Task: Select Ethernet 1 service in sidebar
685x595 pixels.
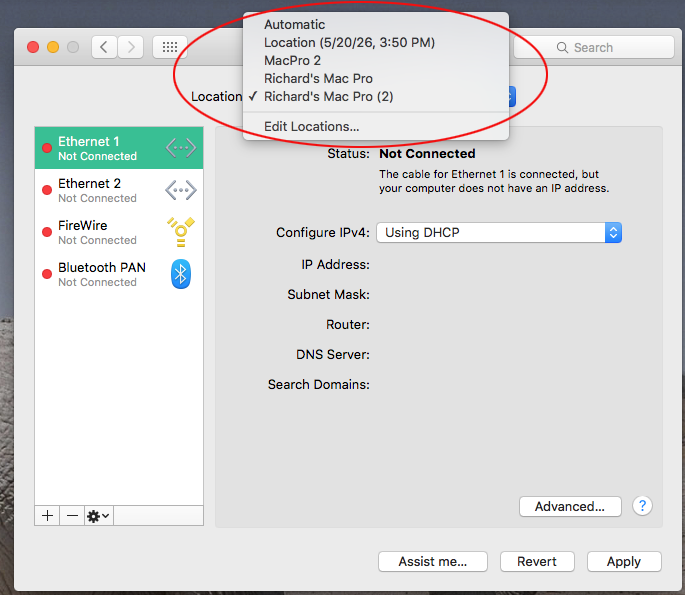Action: pyautogui.click(x=119, y=148)
